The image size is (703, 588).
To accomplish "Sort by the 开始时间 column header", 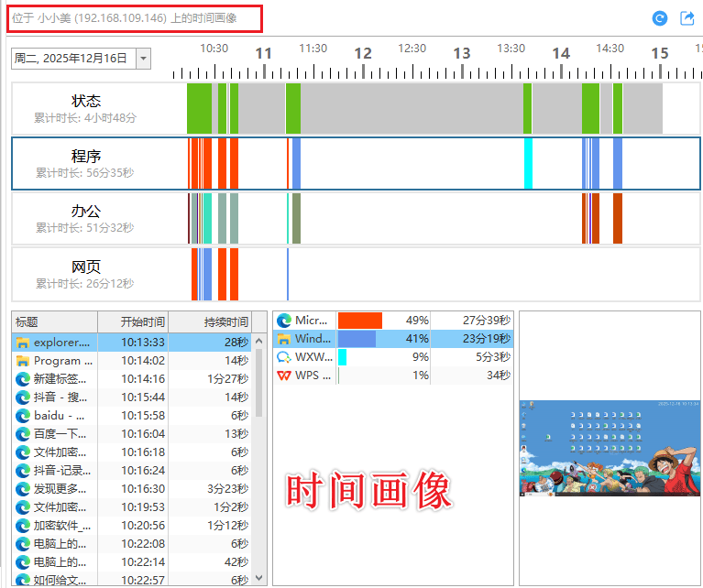I will 143,322.
